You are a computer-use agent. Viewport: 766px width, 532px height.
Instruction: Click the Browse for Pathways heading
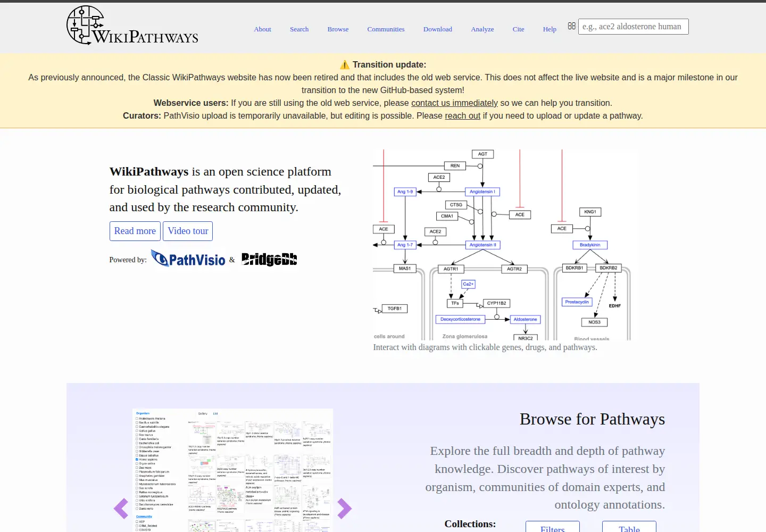point(592,419)
